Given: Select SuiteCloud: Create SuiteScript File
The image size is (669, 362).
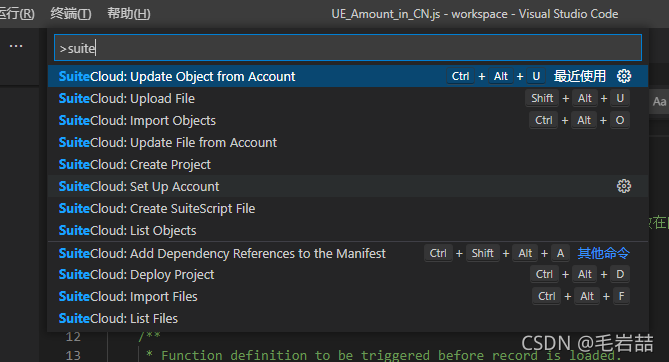Looking at the screenshot, I should point(348,208).
